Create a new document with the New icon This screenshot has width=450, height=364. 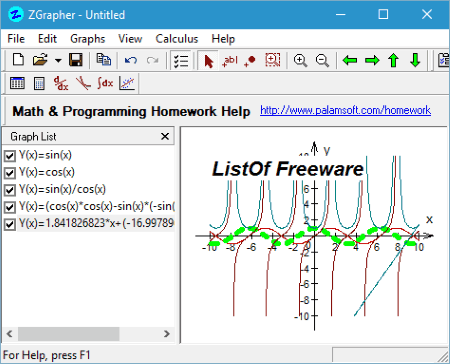(x=18, y=60)
